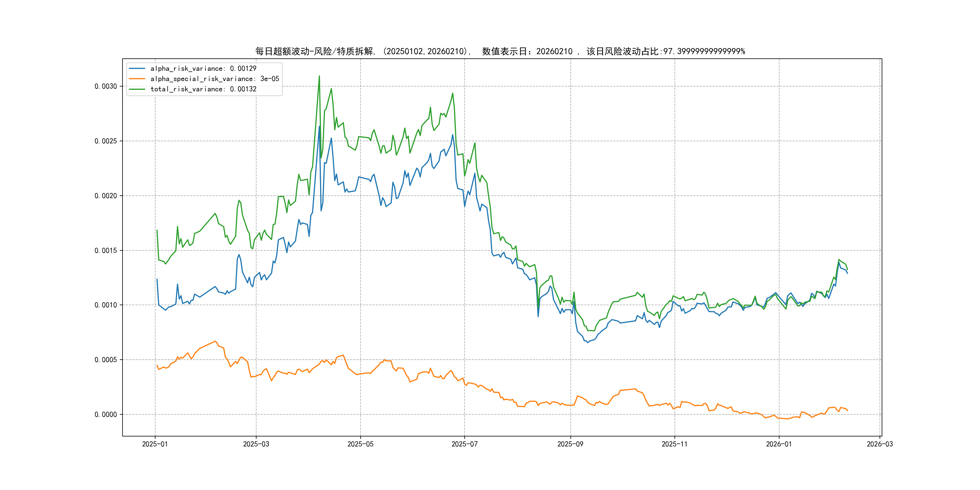Click the 0.0000 y-axis tick label
This screenshot has height=490, width=980.
(x=106, y=414)
